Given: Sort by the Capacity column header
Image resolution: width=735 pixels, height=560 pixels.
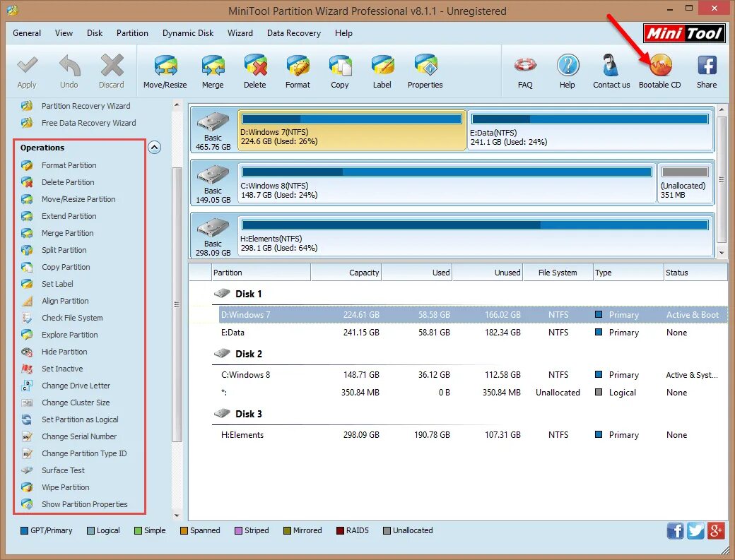Looking at the screenshot, I should (x=346, y=273).
